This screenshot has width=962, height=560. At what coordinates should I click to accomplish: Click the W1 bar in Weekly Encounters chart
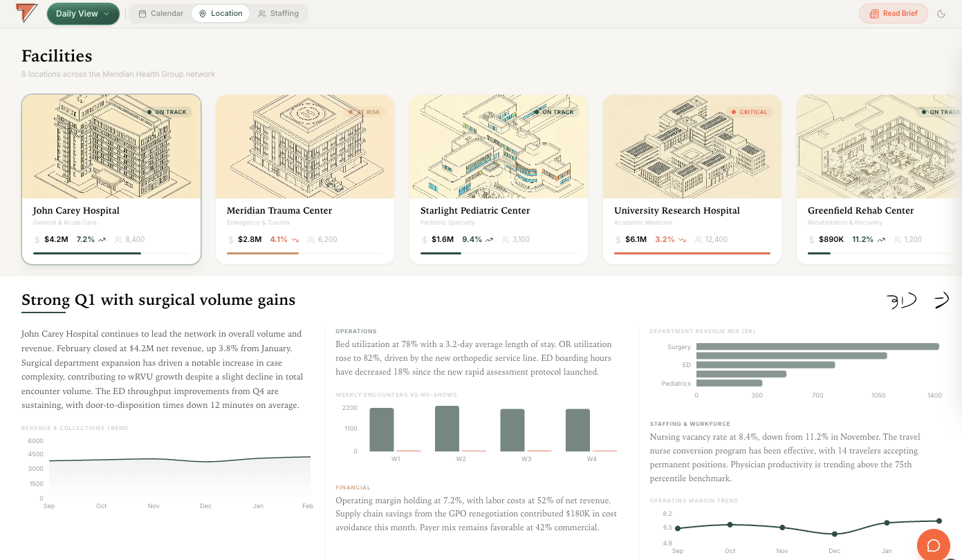[x=382, y=429]
